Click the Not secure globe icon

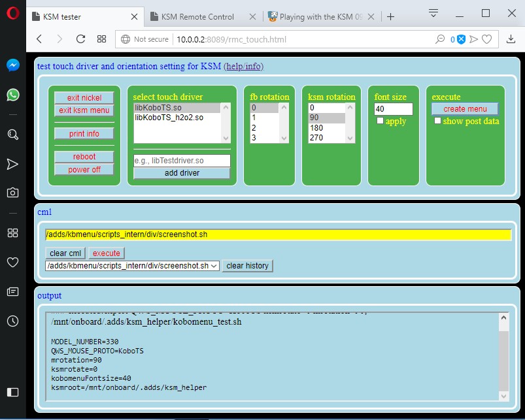point(126,39)
